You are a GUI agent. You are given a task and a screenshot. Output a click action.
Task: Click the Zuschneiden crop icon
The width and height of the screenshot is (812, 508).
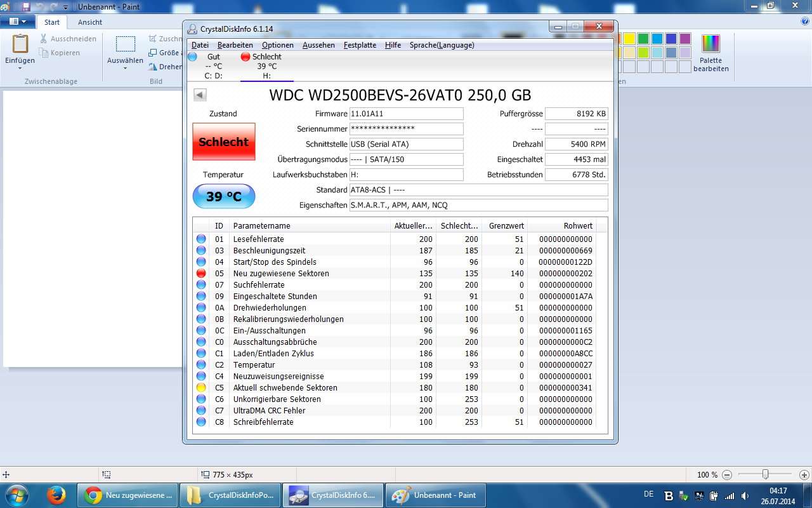point(153,39)
